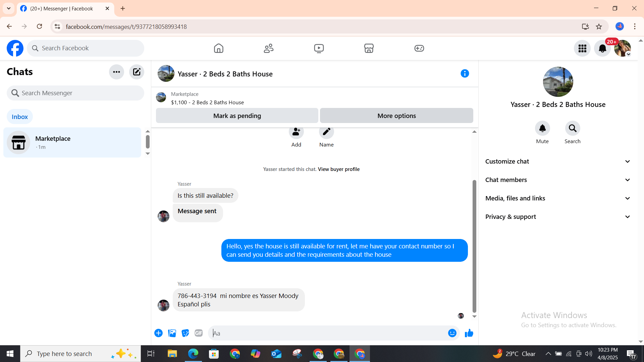This screenshot has height=362, width=644.
Task: Open the sticker picker icon
Action: click(x=185, y=333)
